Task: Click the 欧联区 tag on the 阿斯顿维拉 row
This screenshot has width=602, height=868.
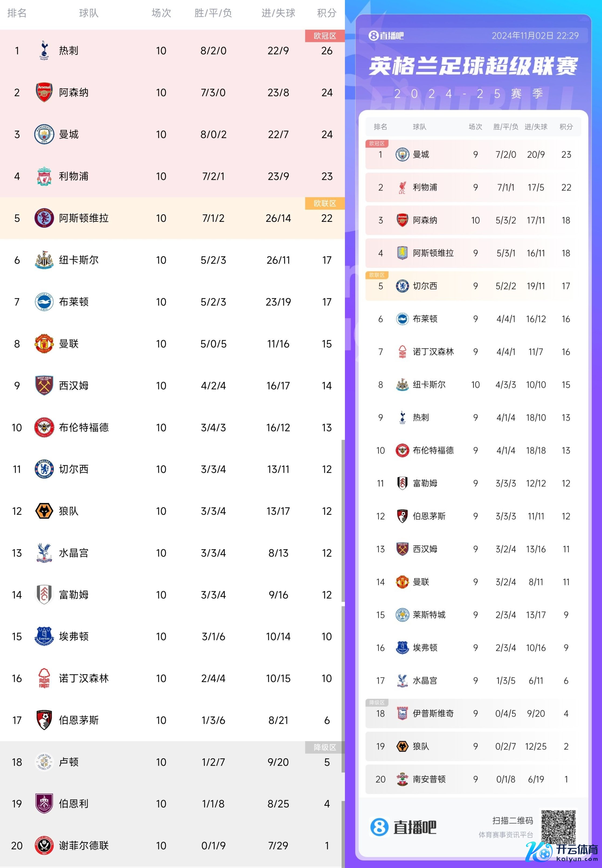Action: (324, 203)
